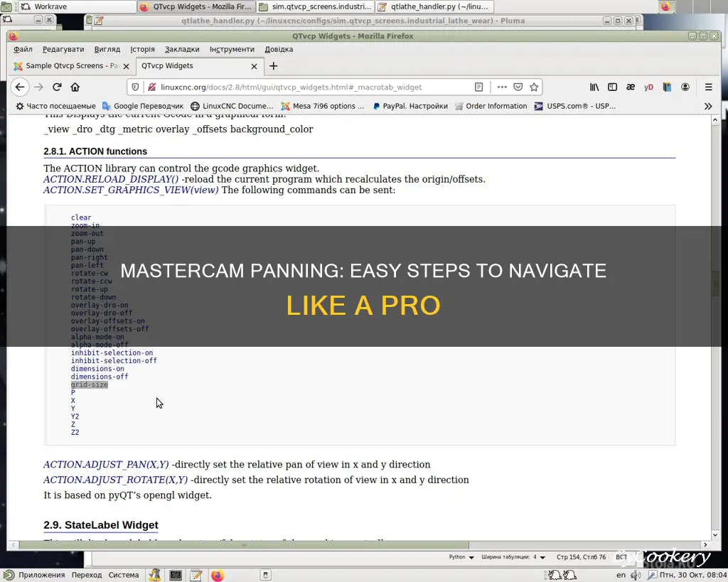
Task: Switch to sim.qtvcp_screens file manager taskbar button
Action: click(314, 6)
